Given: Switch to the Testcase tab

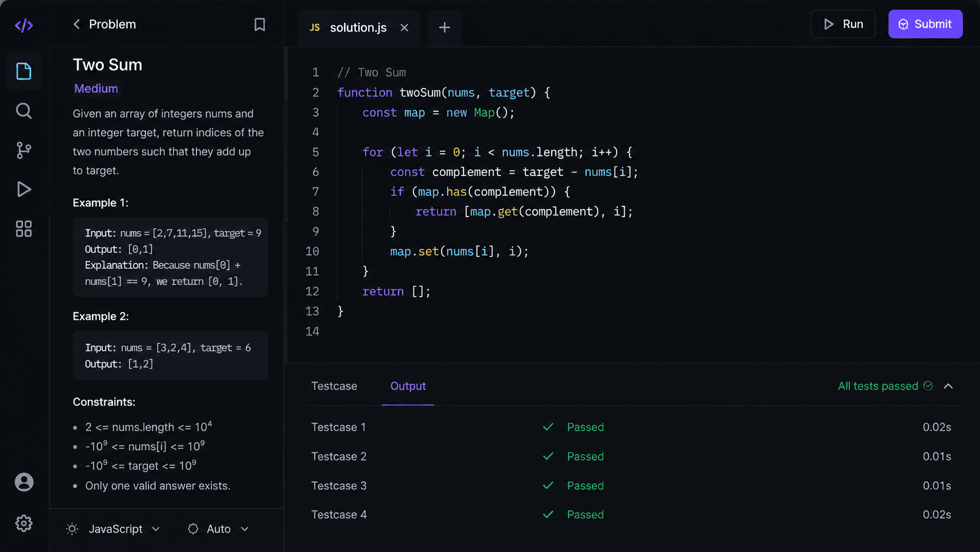Looking at the screenshot, I should (x=334, y=386).
